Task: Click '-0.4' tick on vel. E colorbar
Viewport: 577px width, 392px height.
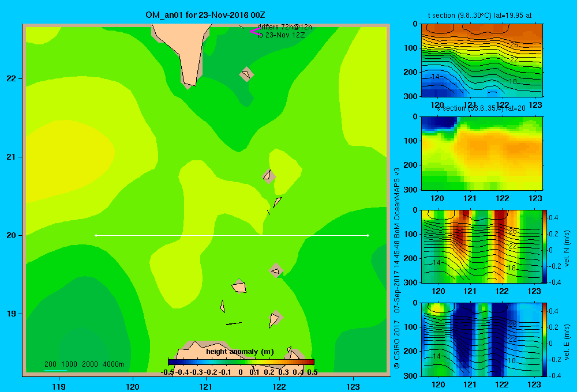Action: (x=554, y=375)
